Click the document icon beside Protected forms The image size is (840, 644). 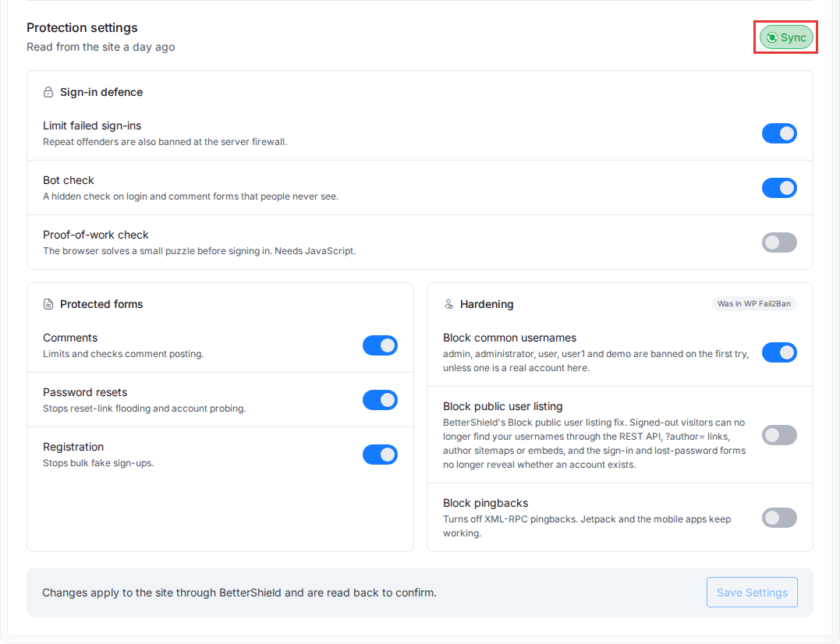[x=48, y=304]
